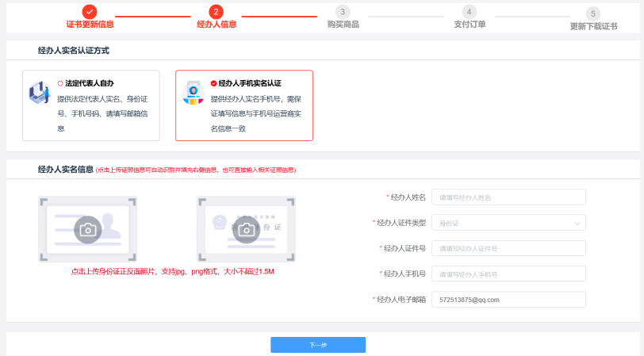The image size is (644, 356).
Task: Click the 法定代表人自办 illustration icon
Action: point(39,93)
